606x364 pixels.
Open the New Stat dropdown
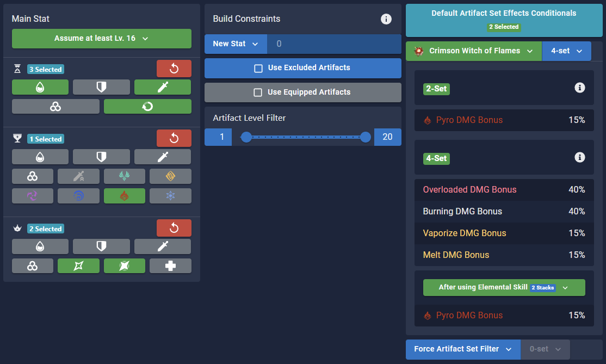[x=235, y=44]
